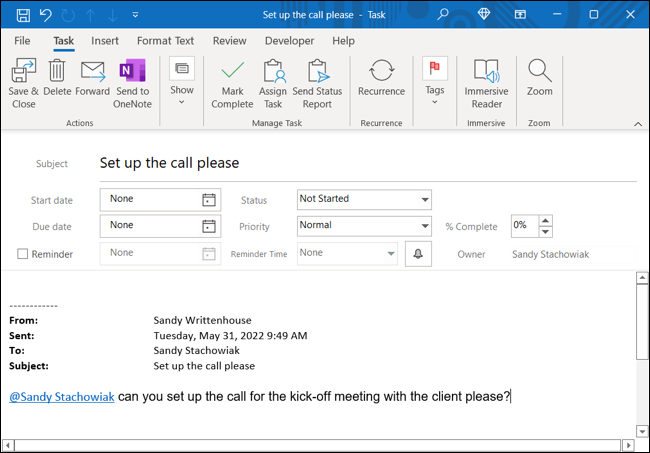Forward the task

pyautogui.click(x=92, y=78)
